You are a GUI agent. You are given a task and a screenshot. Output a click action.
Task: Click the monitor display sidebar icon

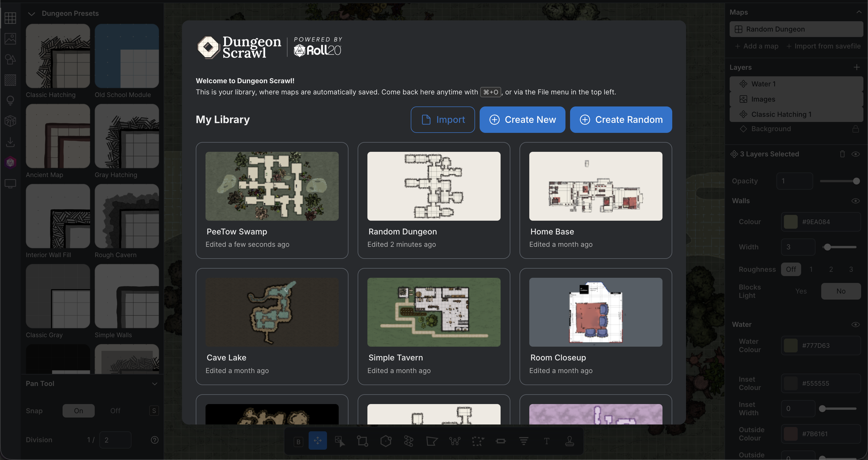tap(10, 184)
